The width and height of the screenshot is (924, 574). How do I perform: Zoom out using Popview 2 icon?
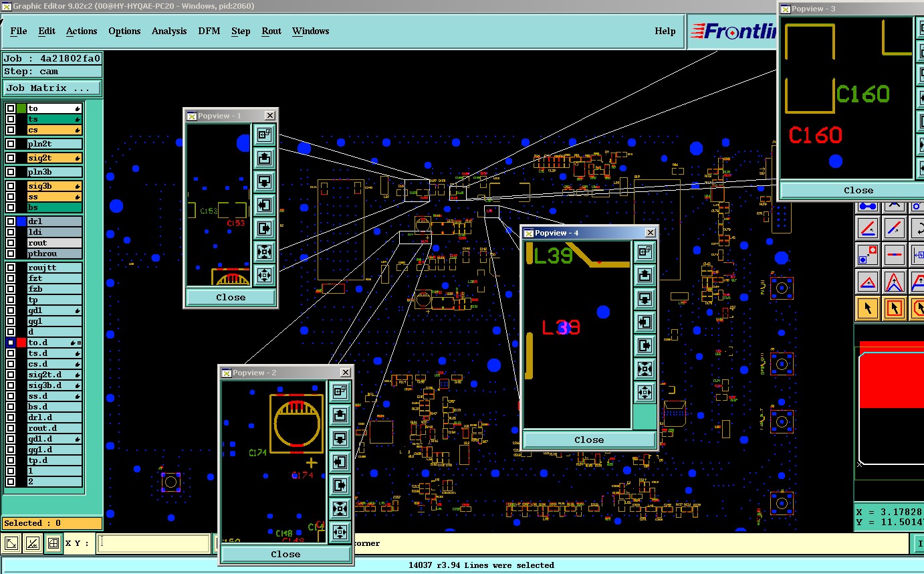(x=340, y=532)
